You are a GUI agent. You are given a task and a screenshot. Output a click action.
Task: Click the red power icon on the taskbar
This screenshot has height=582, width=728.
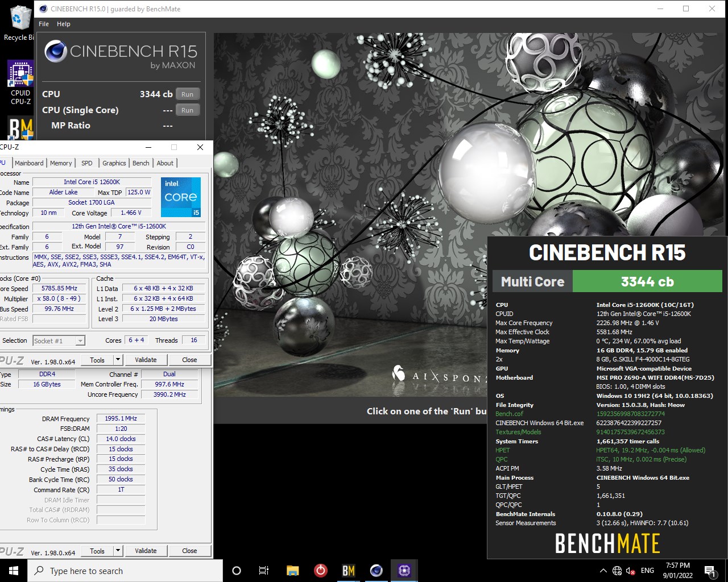320,571
